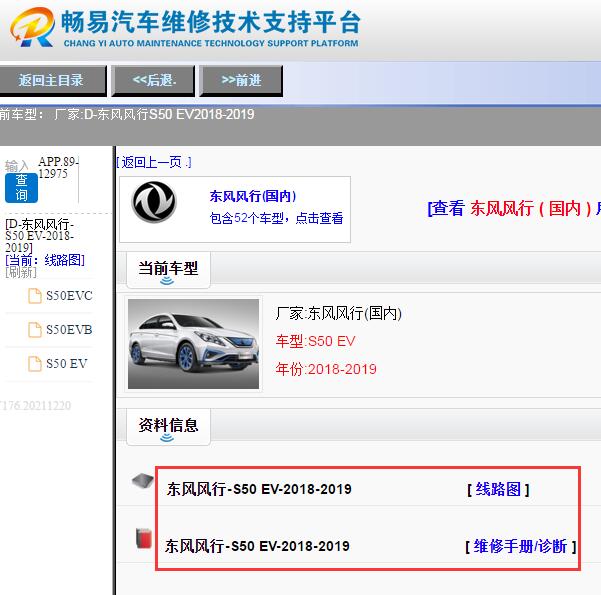The width and height of the screenshot is (601, 595).
Task: Click the document icon beside S50EVC
Action: pyautogui.click(x=35, y=296)
